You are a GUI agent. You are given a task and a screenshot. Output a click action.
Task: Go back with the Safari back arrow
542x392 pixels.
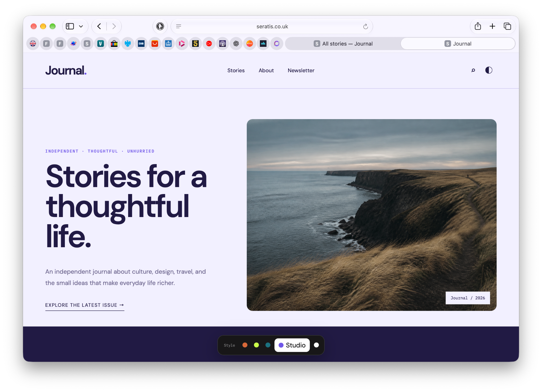click(x=99, y=26)
